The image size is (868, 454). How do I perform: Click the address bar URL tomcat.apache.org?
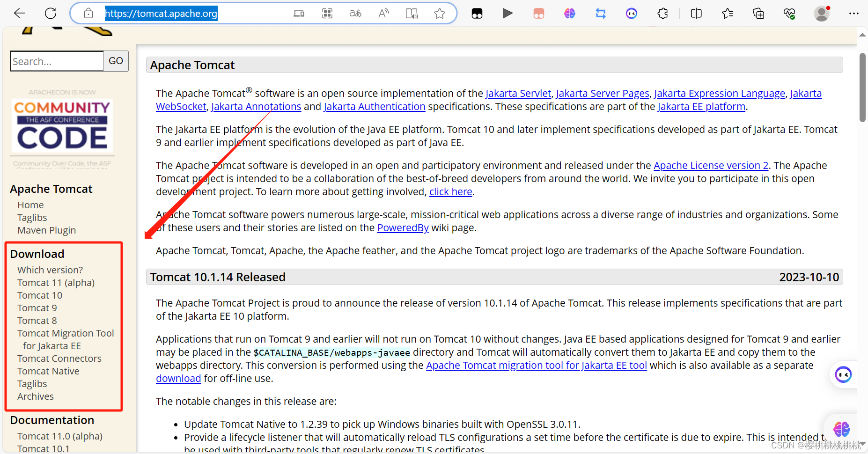(x=161, y=13)
